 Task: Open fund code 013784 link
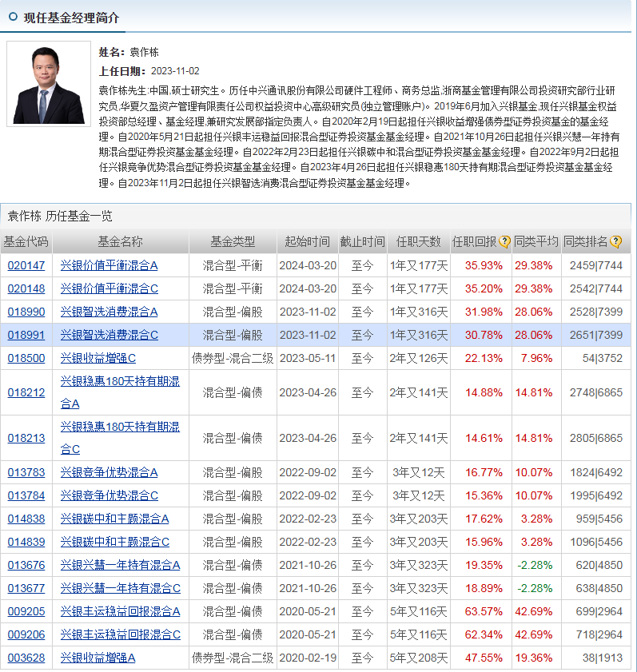tap(26, 495)
